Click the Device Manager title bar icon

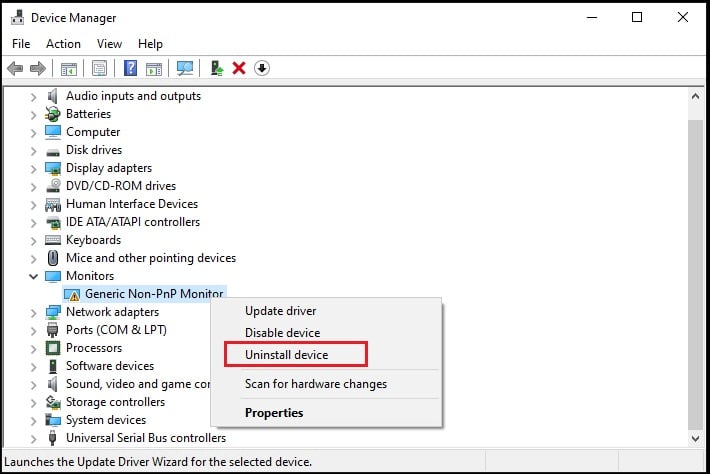(x=17, y=17)
